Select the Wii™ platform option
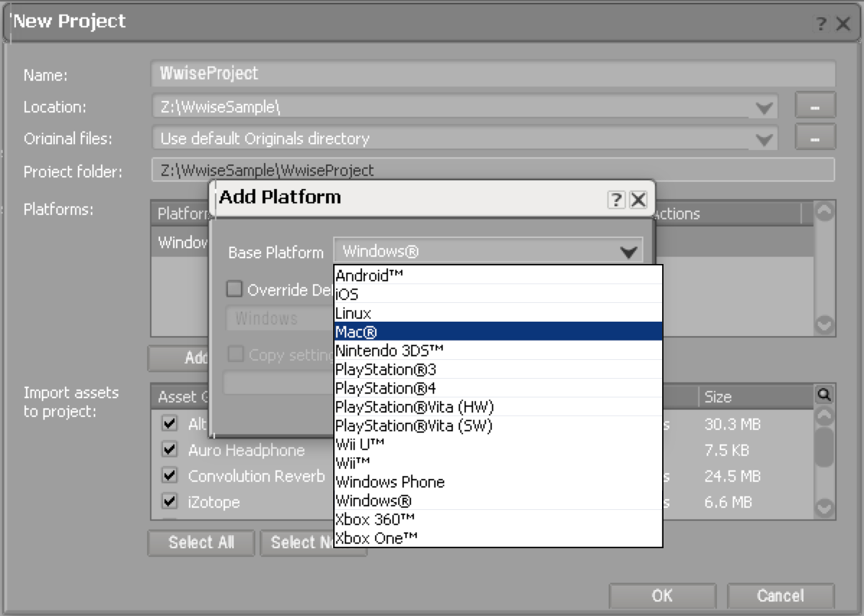864x616 pixels. (x=498, y=463)
